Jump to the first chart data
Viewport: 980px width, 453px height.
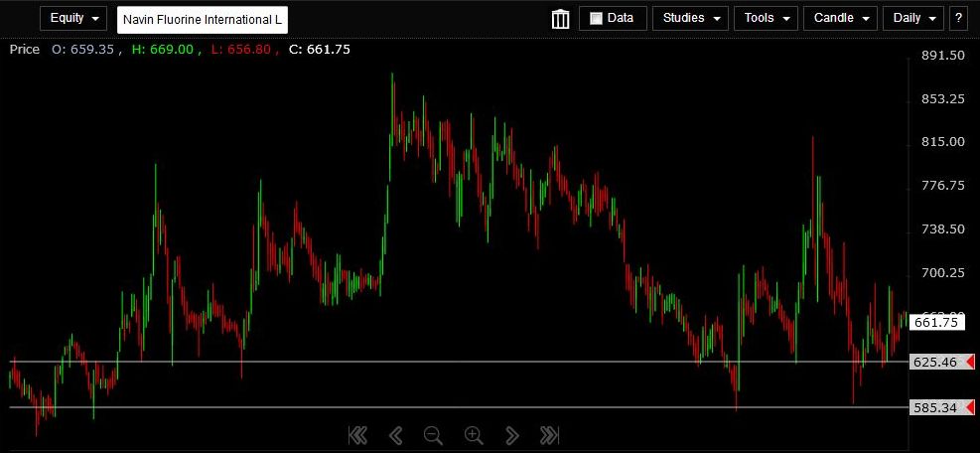(x=357, y=435)
